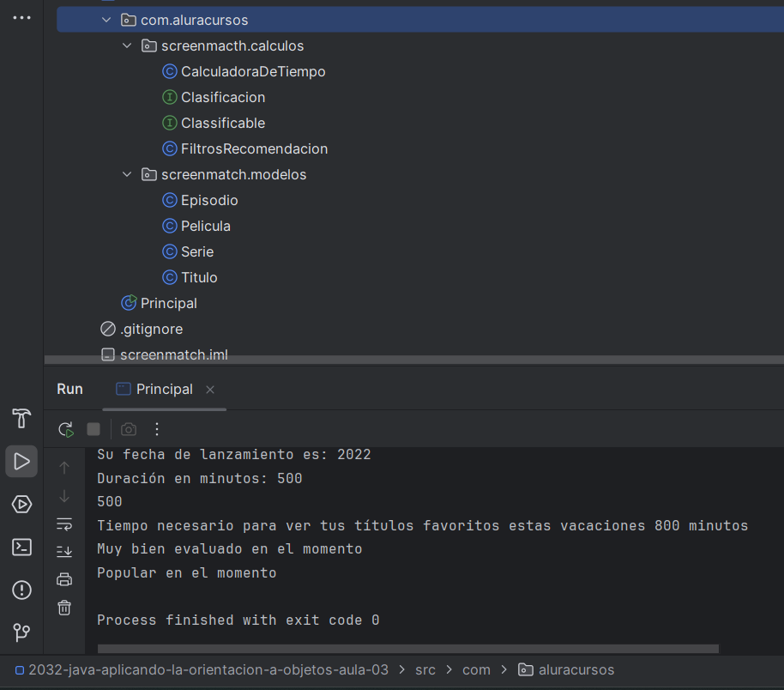The image size is (784, 690).
Task: Toggle soft-wrap in the console
Action: (64, 524)
